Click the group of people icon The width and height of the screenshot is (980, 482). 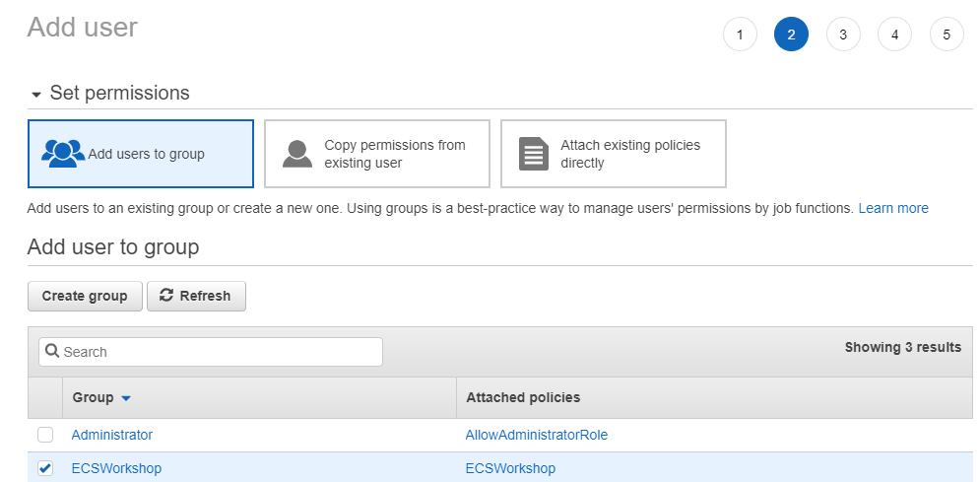coord(63,154)
